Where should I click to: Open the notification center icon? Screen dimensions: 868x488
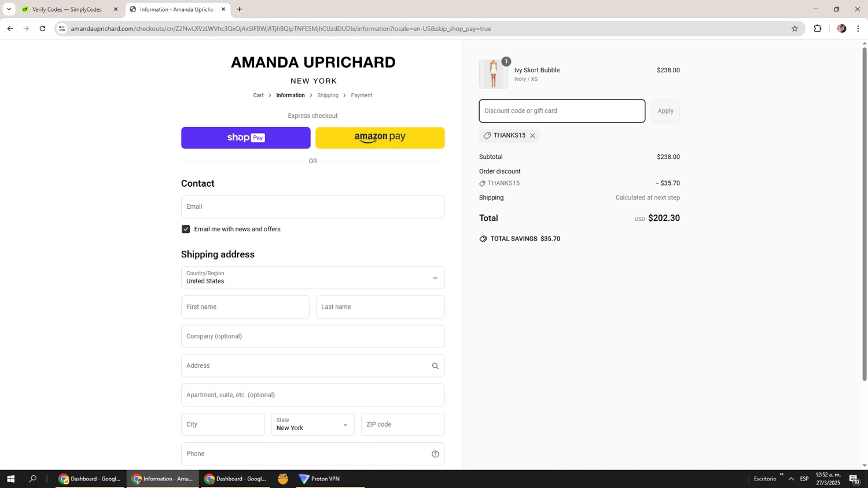click(855, 479)
